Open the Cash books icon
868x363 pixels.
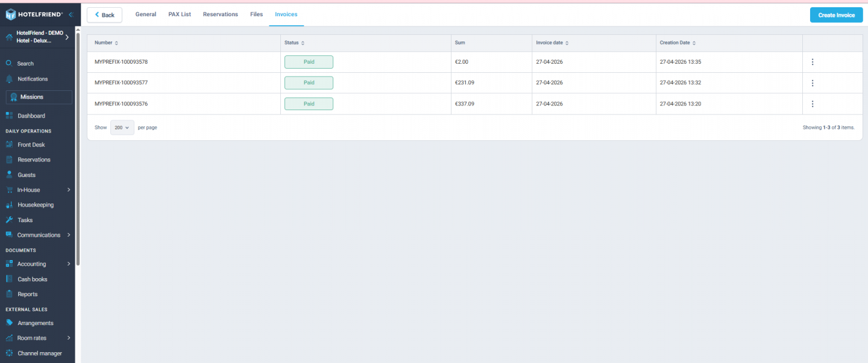(10, 279)
